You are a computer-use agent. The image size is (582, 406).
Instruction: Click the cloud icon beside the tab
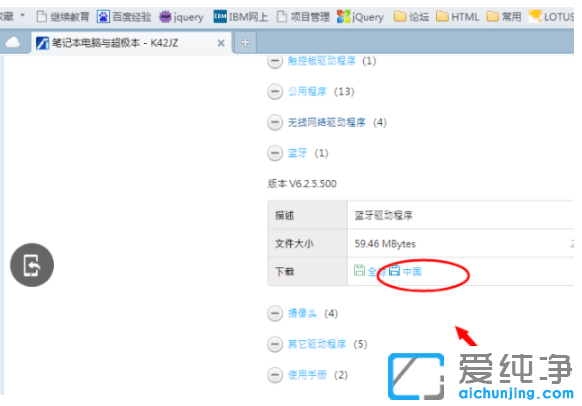point(13,43)
